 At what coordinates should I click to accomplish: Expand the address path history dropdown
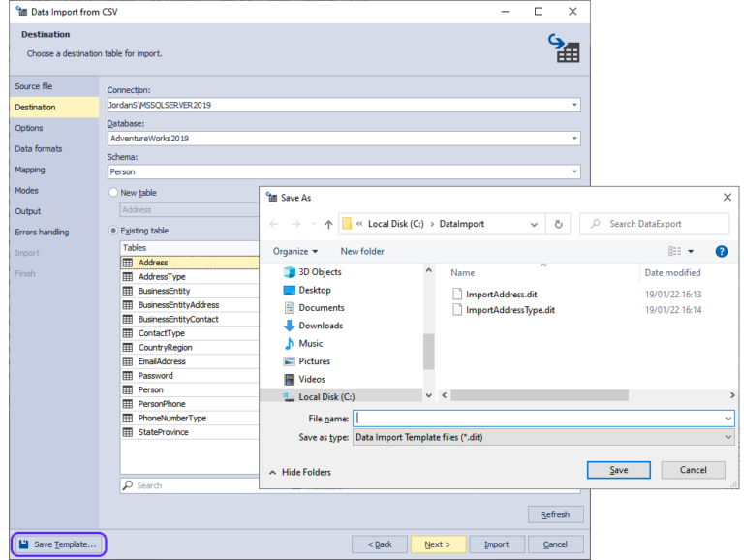pos(534,224)
